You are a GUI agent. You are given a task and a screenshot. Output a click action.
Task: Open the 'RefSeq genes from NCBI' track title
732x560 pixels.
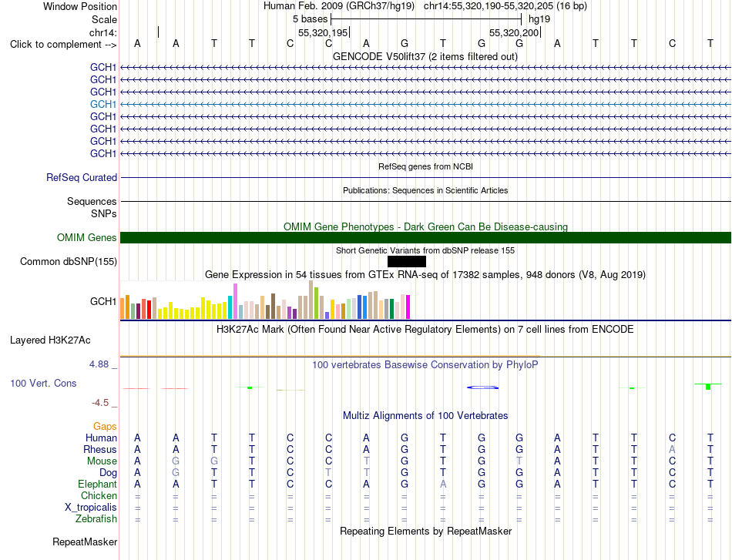[x=425, y=166]
